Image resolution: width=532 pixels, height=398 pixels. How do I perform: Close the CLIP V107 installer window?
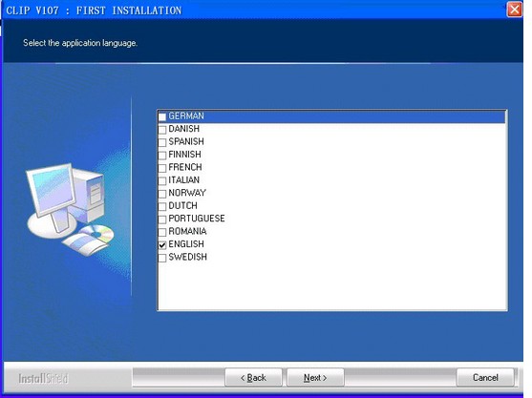tap(515, 10)
